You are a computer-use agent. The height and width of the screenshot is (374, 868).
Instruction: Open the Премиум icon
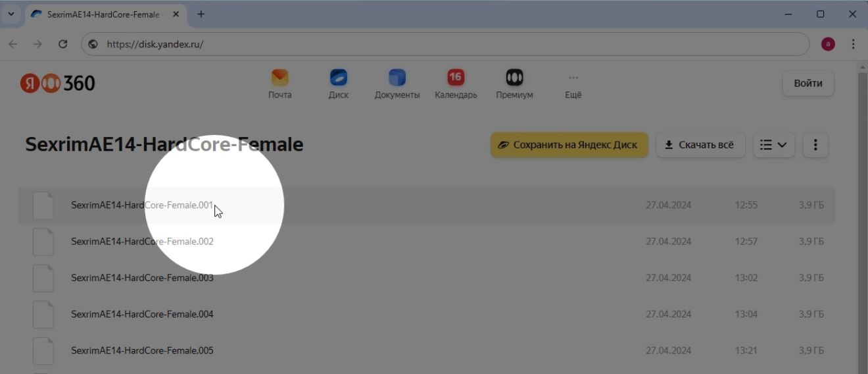pos(514,78)
